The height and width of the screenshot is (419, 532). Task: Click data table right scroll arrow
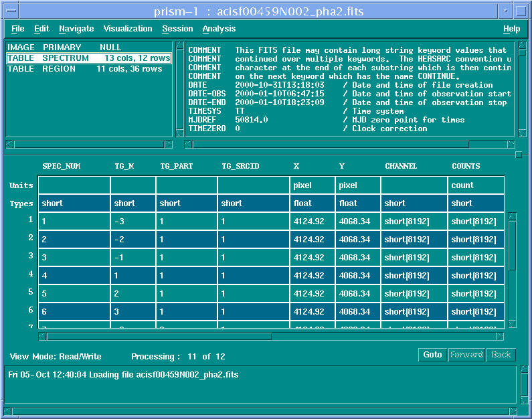[500, 337]
